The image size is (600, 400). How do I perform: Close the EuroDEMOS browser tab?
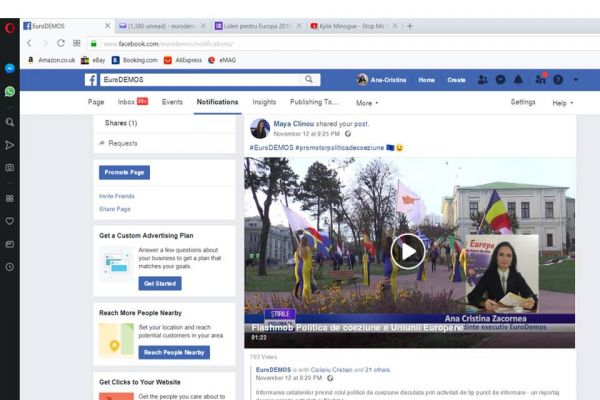108,26
